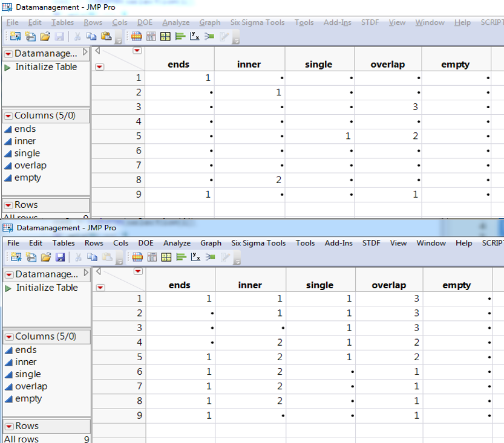Click New Data Table icon in bottom window
The image size is (504, 443).
[x=15, y=257]
